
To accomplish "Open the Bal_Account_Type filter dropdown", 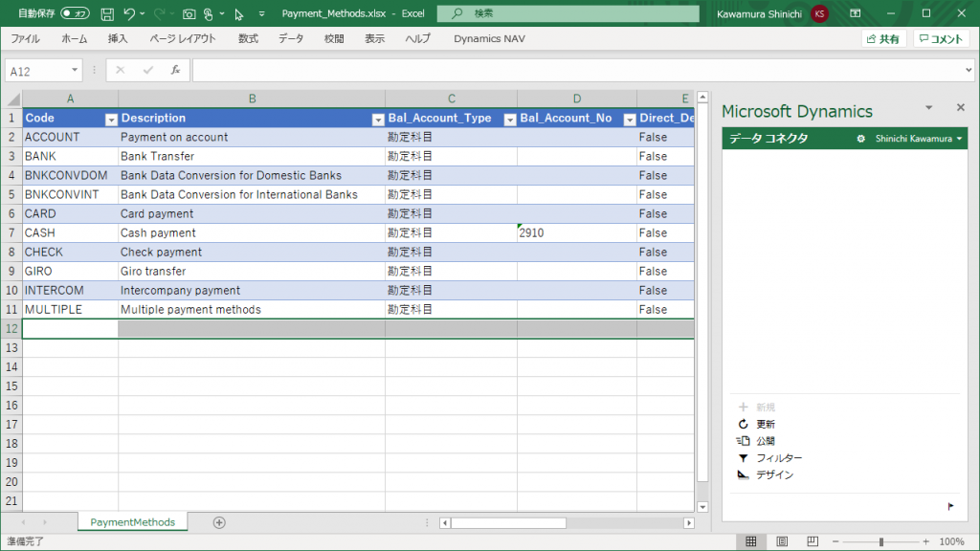I will tap(509, 120).
